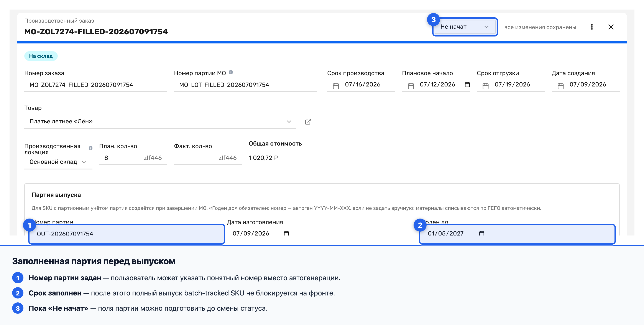This screenshot has height=325, width=644.
Task: Open the three-dot more options menu
Action: pyautogui.click(x=592, y=27)
